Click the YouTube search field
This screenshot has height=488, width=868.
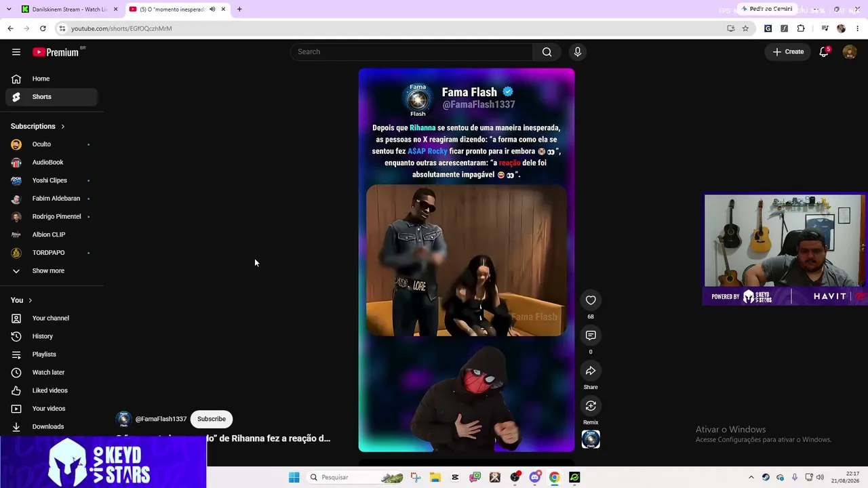(x=412, y=52)
